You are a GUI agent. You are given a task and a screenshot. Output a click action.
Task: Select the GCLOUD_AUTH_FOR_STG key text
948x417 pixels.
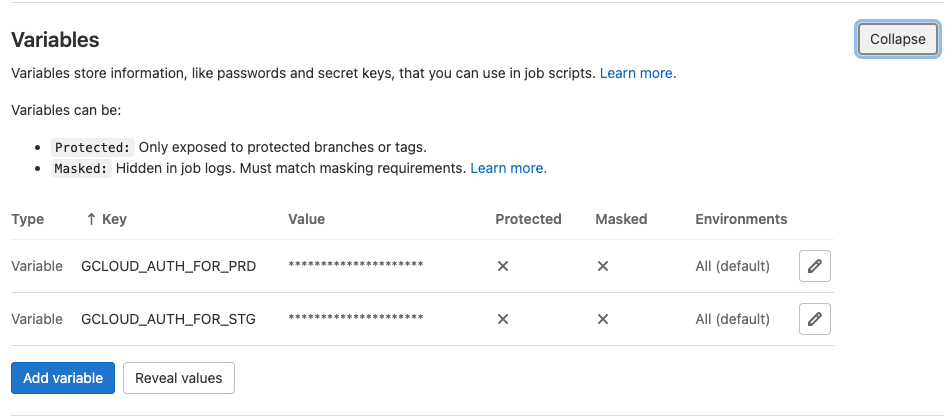169,319
